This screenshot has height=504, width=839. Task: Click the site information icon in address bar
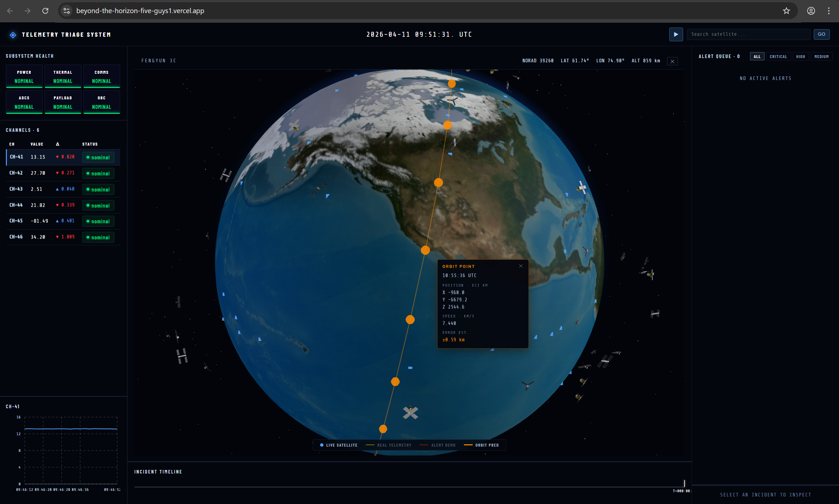coord(67,11)
